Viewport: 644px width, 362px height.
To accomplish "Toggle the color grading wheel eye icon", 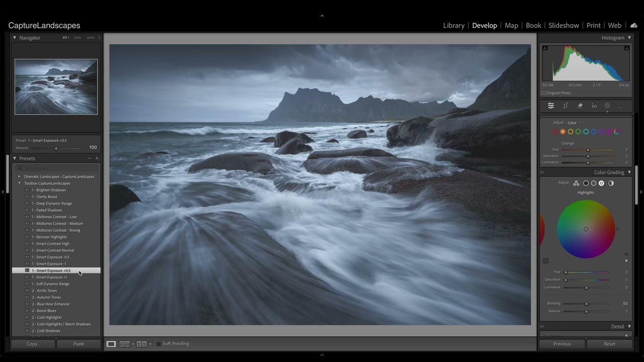I will [x=626, y=254].
